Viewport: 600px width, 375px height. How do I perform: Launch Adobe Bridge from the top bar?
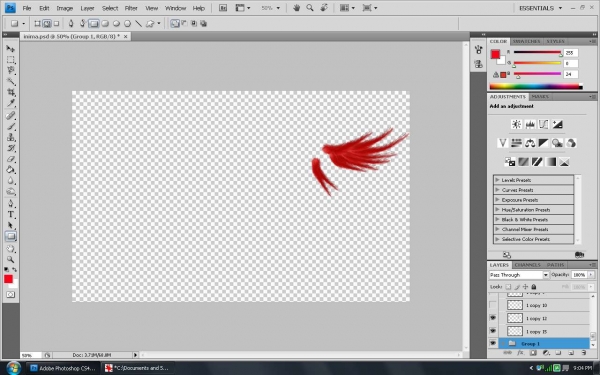point(223,8)
